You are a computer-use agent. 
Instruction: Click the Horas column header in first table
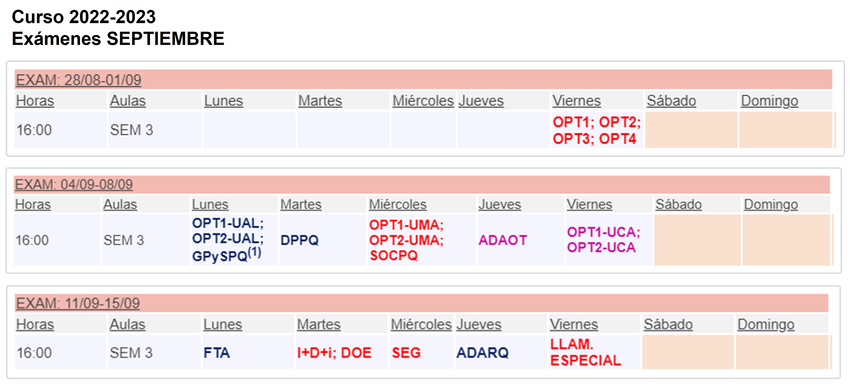coord(35,101)
